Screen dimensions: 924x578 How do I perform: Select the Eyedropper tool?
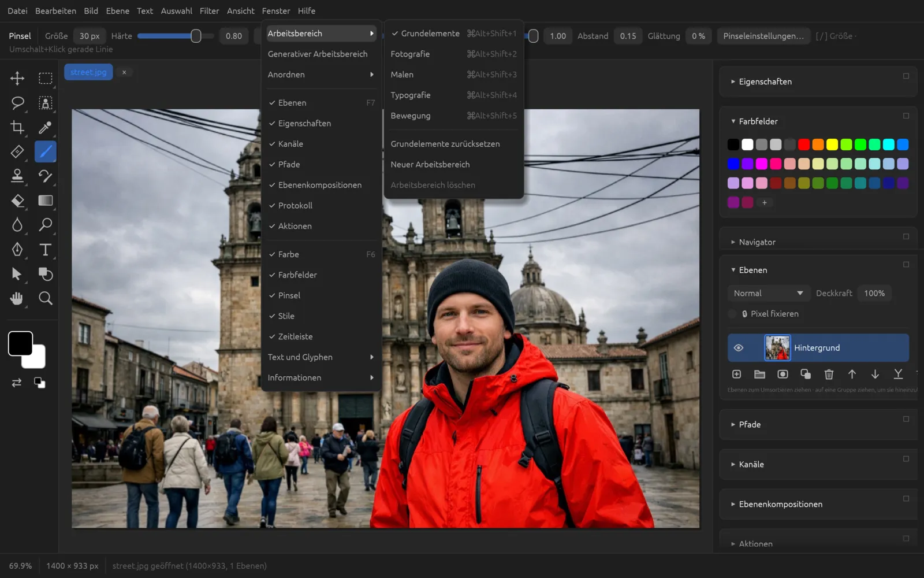tap(45, 127)
